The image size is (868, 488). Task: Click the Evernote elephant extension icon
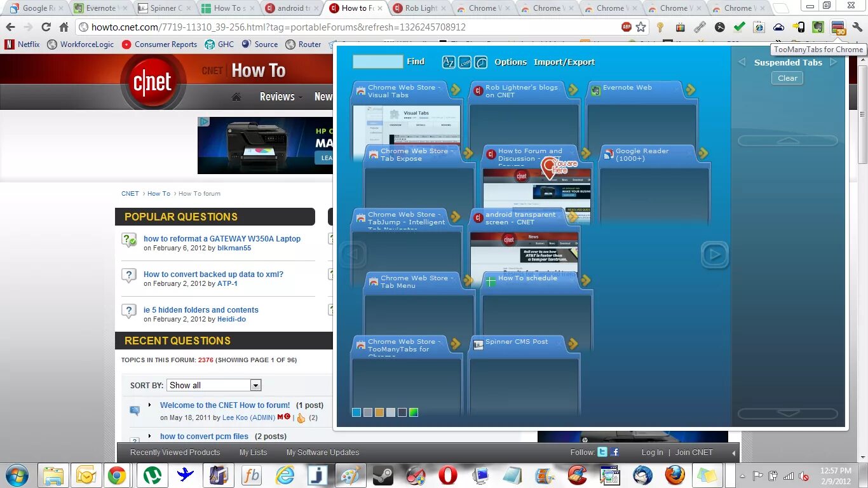tap(818, 27)
